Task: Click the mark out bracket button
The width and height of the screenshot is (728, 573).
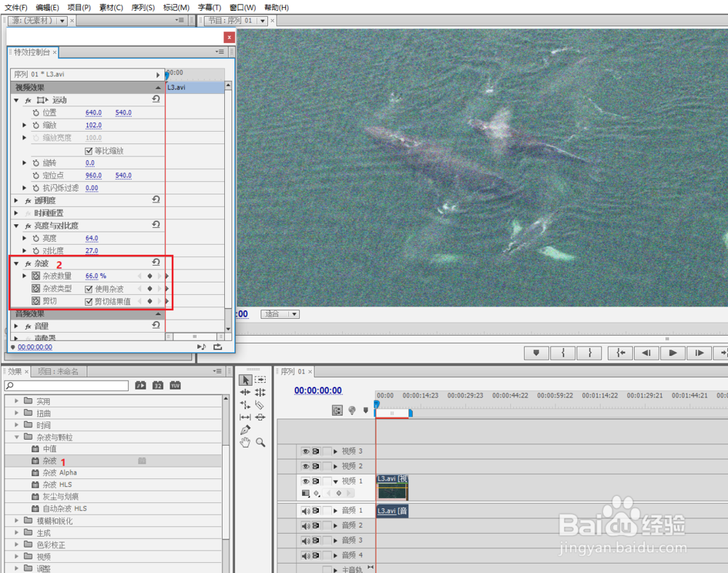Action: 589,353
